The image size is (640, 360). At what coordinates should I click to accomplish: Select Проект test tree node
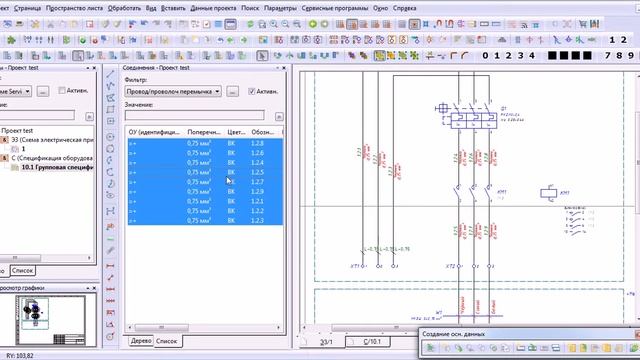pos(17,131)
